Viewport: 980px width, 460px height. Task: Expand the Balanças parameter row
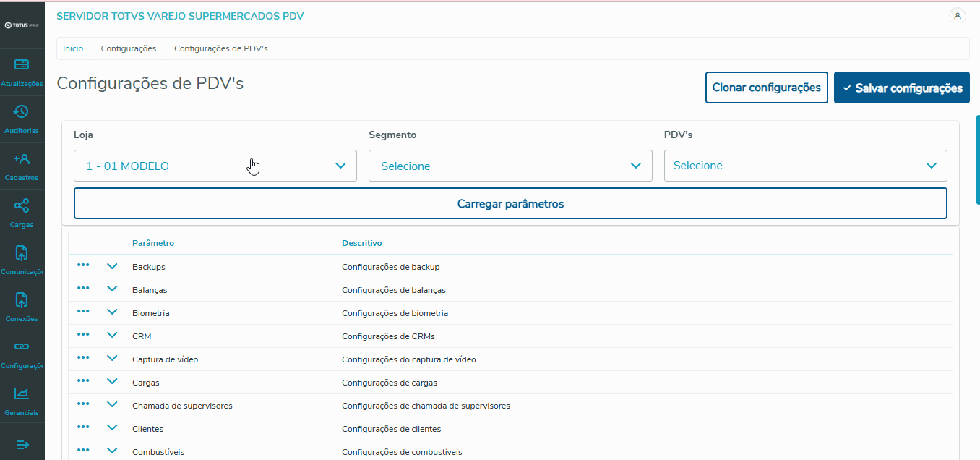click(112, 289)
